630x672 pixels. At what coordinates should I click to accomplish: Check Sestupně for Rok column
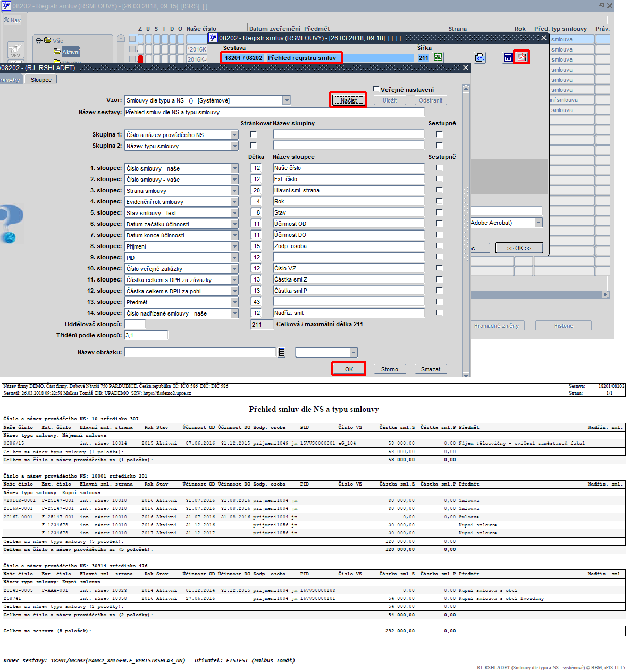pyautogui.click(x=439, y=201)
